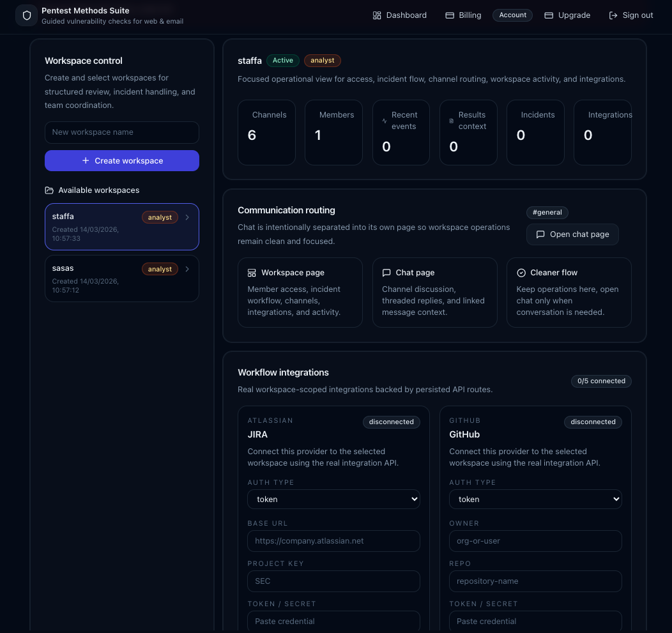This screenshot has height=633, width=672.
Task: Select the staffa workspace card
Action: click(122, 227)
